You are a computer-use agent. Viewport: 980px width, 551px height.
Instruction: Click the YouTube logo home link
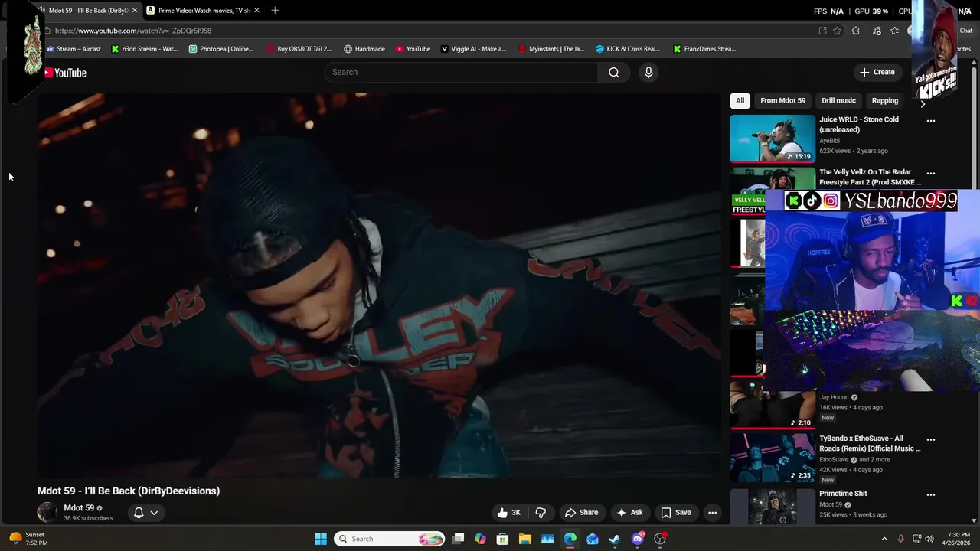pyautogui.click(x=64, y=73)
